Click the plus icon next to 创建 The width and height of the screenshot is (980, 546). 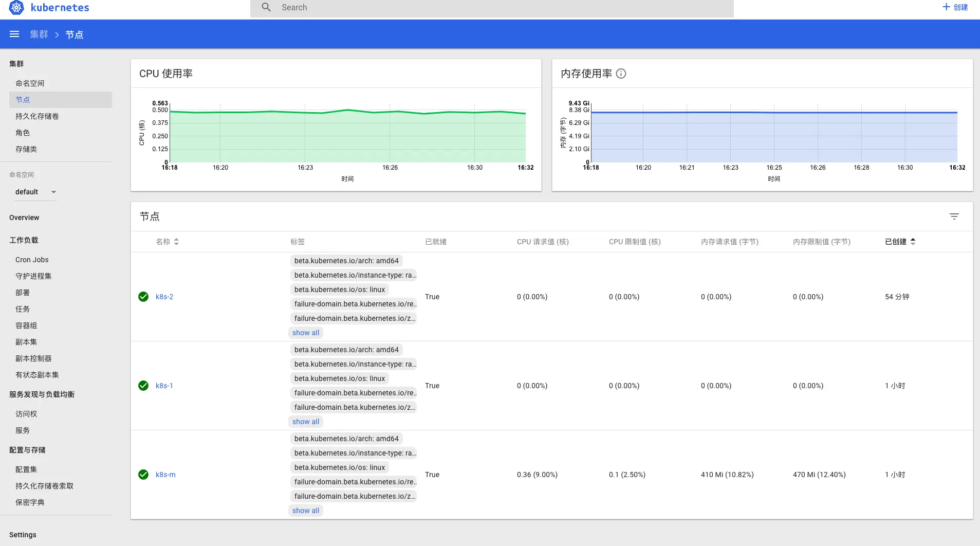[946, 7]
